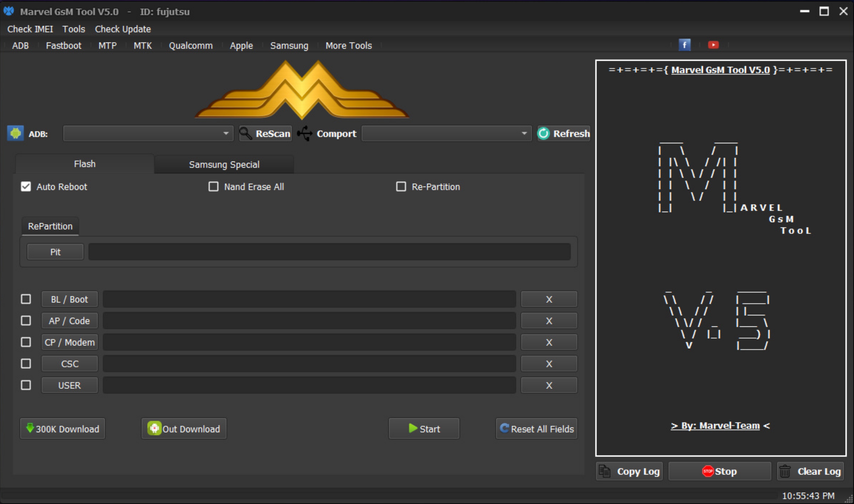Click the Copy Log icon button
This screenshot has width=854, height=504.
coord(605,471)
